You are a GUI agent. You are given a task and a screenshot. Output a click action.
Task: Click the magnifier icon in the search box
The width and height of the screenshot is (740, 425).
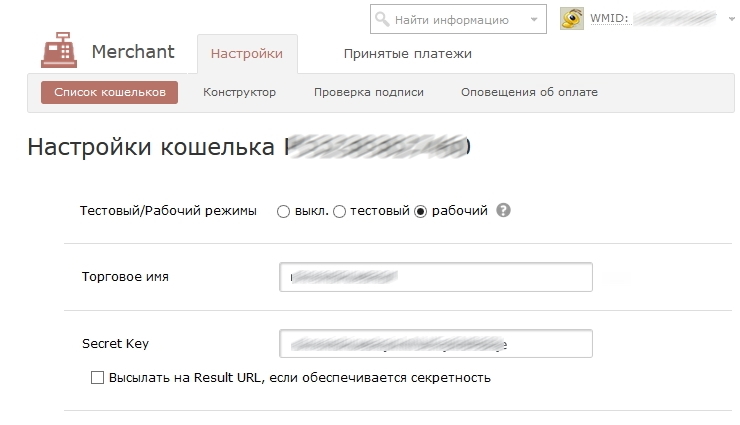383,19
